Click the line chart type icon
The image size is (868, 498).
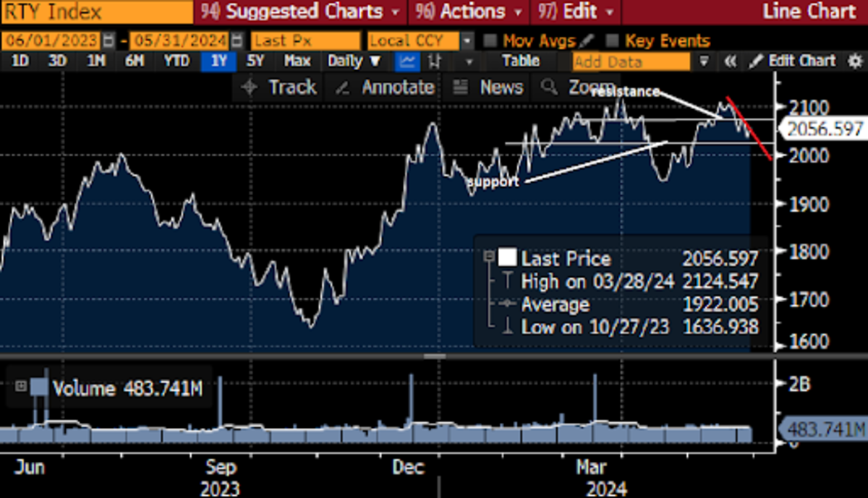coord(409,61)
